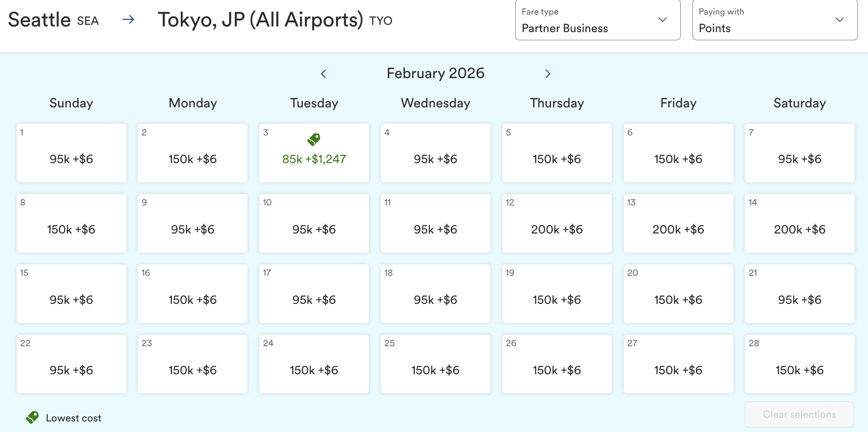The height and width of the screenshot is (432, 868).
Task: Select Saturday February 14 date cell
Action: [x=799, y=223]
